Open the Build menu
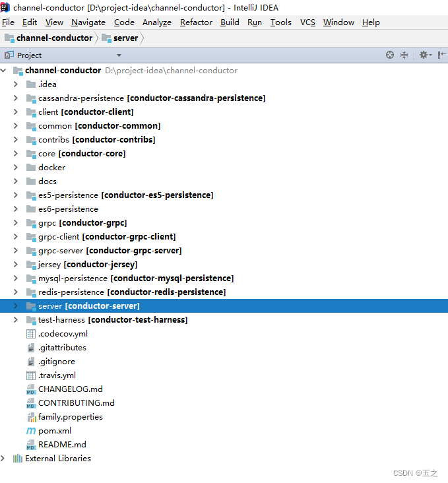The height and width of the screenshot is (483, 448). click(230, 22)
